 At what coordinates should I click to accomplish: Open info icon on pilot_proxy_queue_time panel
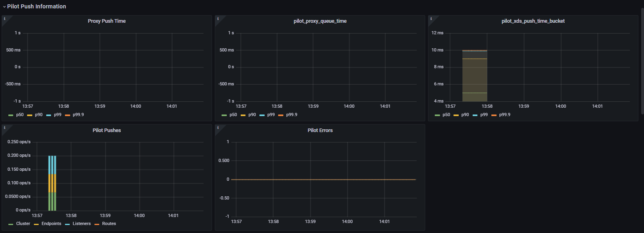[218, 18]
